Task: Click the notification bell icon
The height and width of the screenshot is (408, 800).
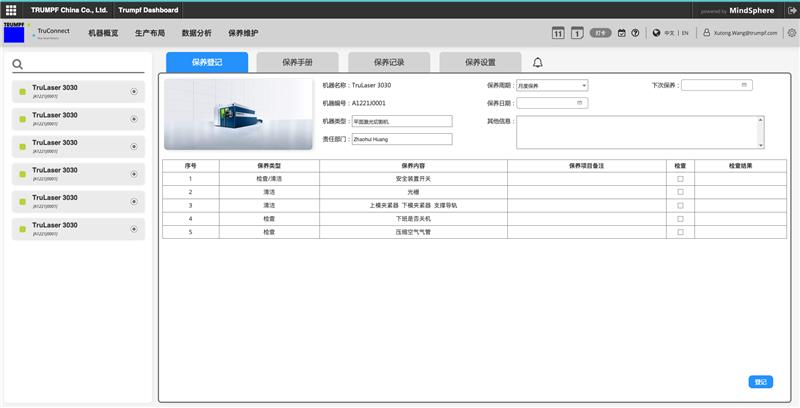Action: pyautogui.click(x=538, y=62)
